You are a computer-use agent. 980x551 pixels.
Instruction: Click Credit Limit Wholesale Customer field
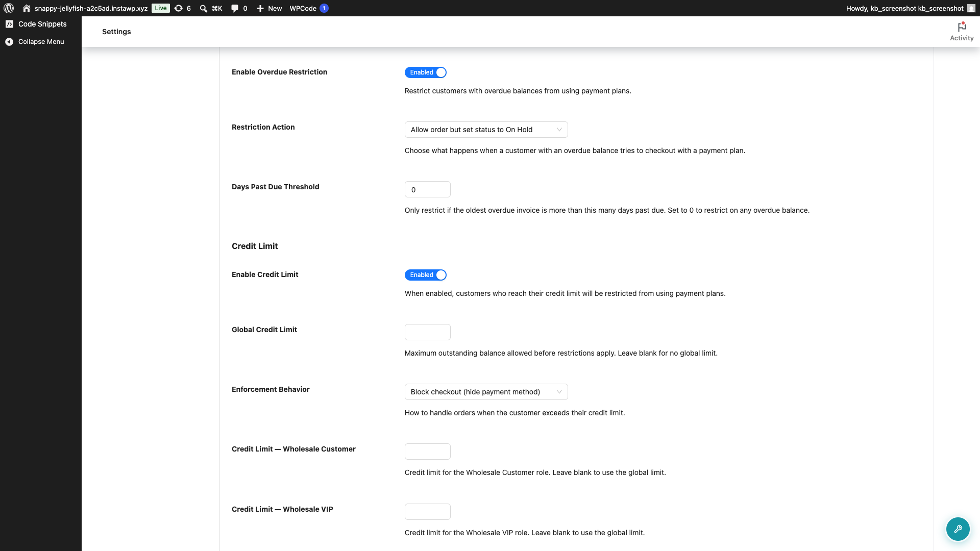427,452
